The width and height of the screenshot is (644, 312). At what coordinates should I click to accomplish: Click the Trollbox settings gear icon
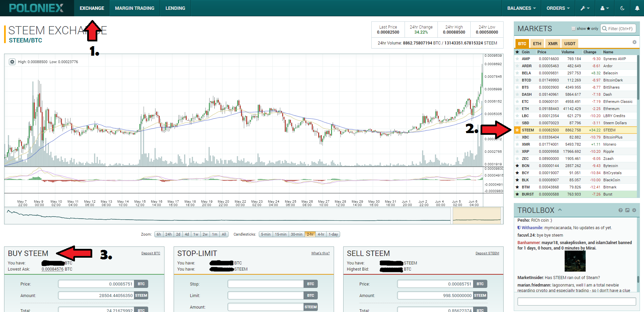(x=634, y=210)
